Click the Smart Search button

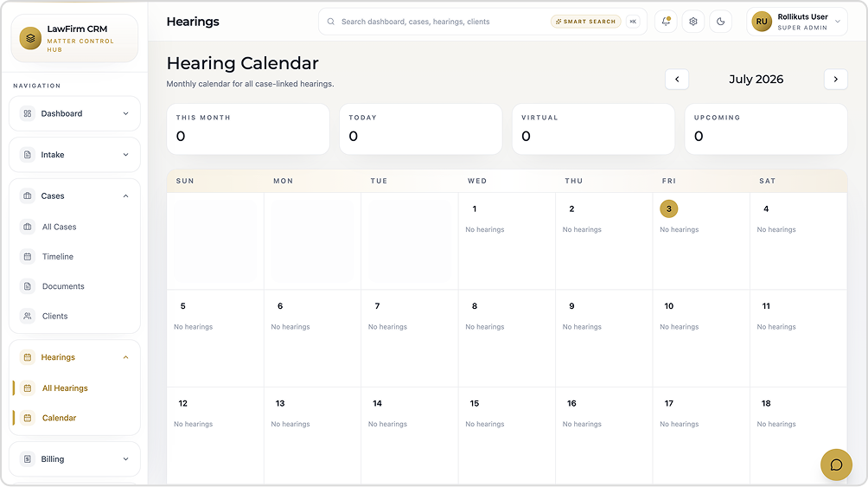585,22
